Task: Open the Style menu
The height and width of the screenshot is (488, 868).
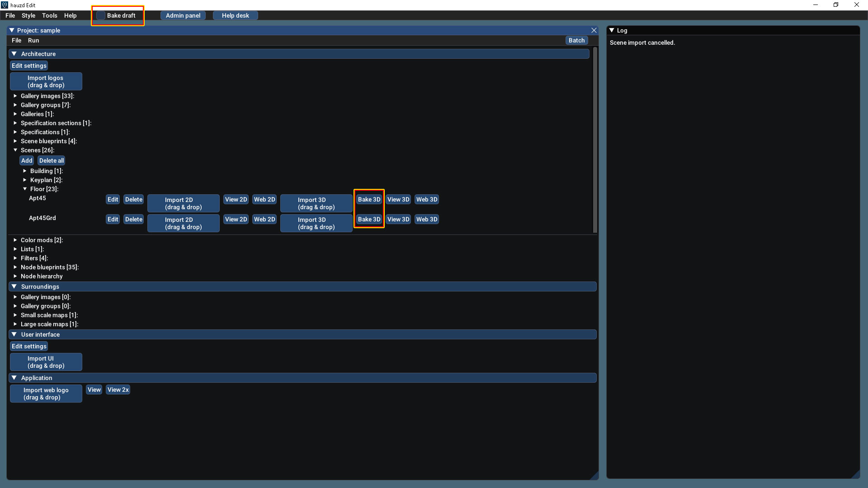Action: pyautogui.click(x=28, y=15)
